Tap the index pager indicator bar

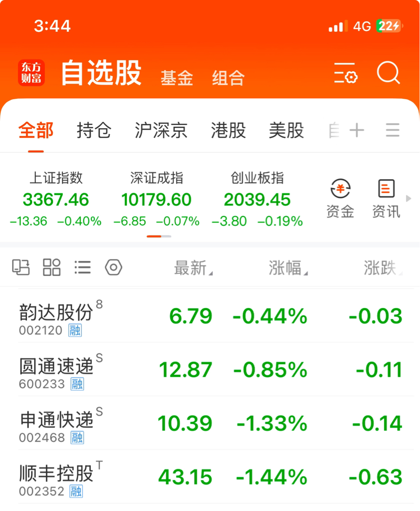[159, 236]
